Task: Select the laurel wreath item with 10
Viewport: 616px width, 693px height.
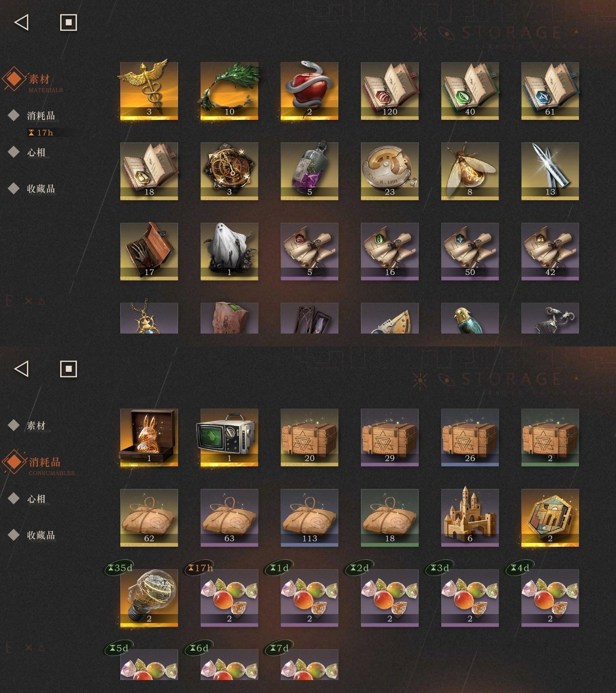Action: (229, 90)
